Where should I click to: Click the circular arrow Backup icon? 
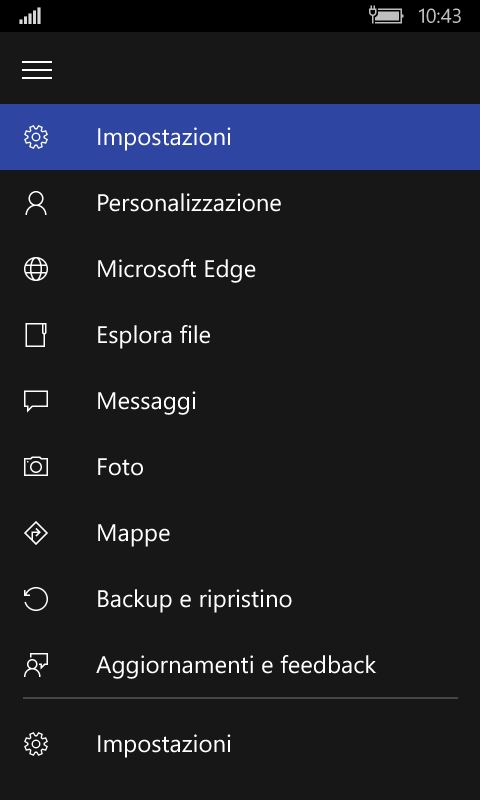[x=36, y=599]
